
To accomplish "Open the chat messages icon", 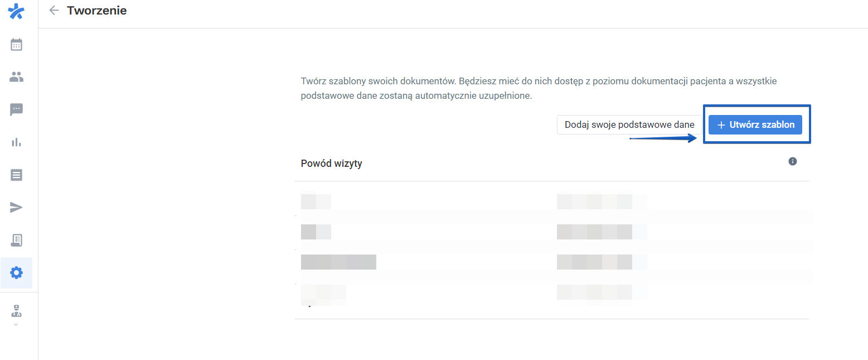I will [x=16, y=109].
